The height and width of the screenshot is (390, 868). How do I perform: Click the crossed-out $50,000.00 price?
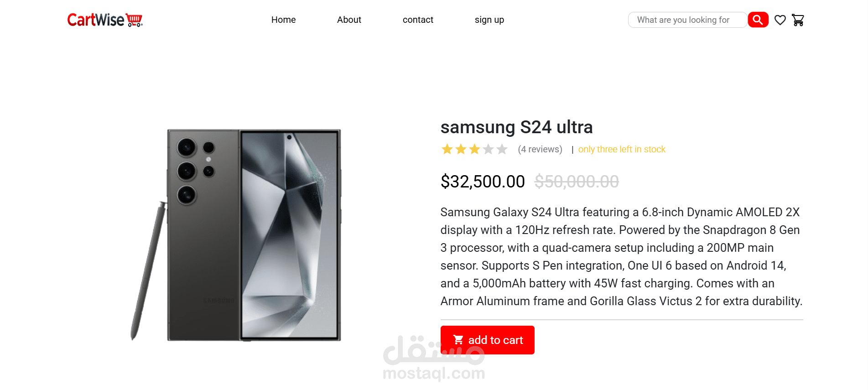(577, 182)
